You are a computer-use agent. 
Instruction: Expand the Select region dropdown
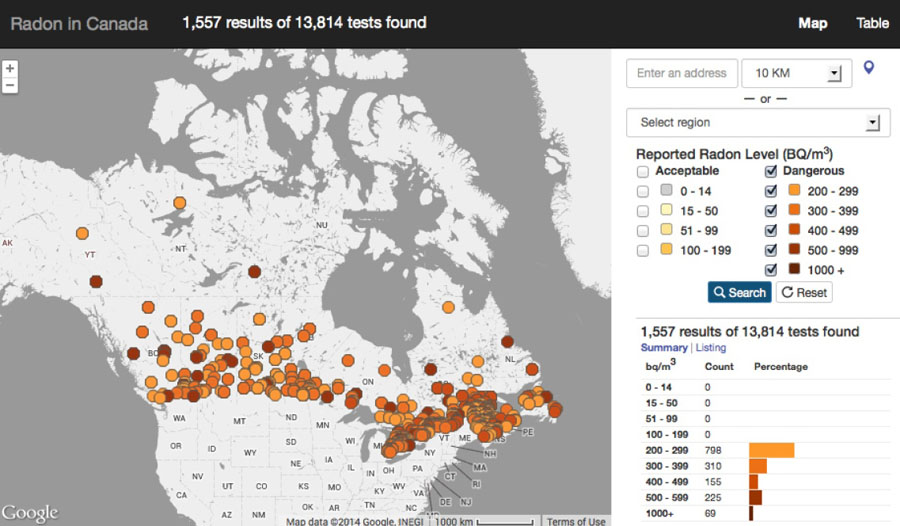click(758, 122)
